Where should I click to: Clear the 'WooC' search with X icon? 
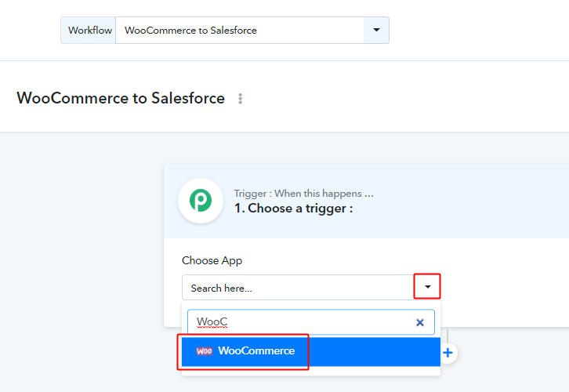coord(420,322)
